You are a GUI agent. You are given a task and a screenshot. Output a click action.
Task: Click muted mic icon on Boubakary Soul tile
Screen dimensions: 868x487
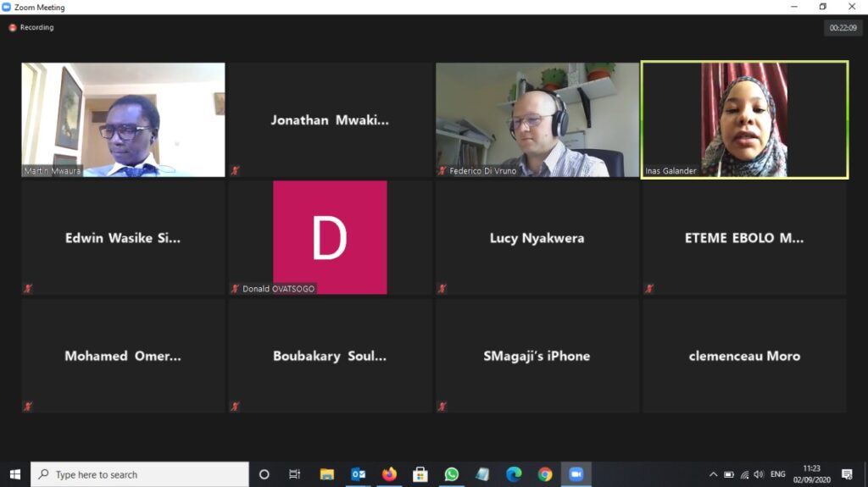point(236,407)
